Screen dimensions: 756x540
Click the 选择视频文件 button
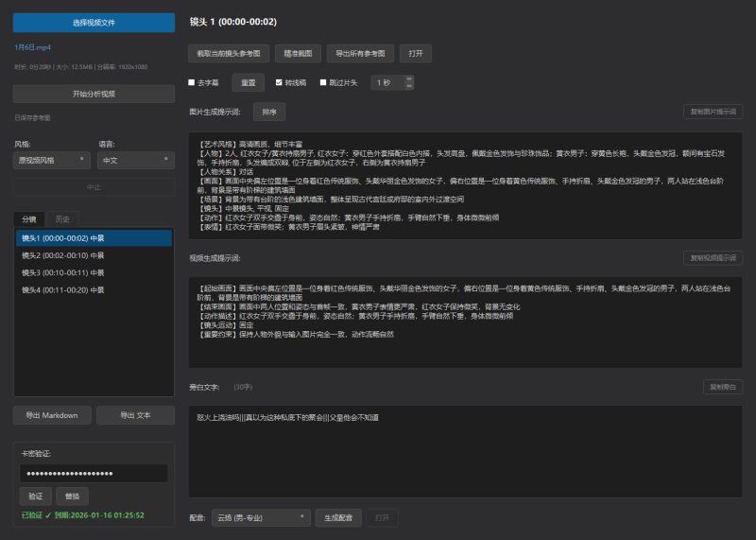(x=94, y=23)
